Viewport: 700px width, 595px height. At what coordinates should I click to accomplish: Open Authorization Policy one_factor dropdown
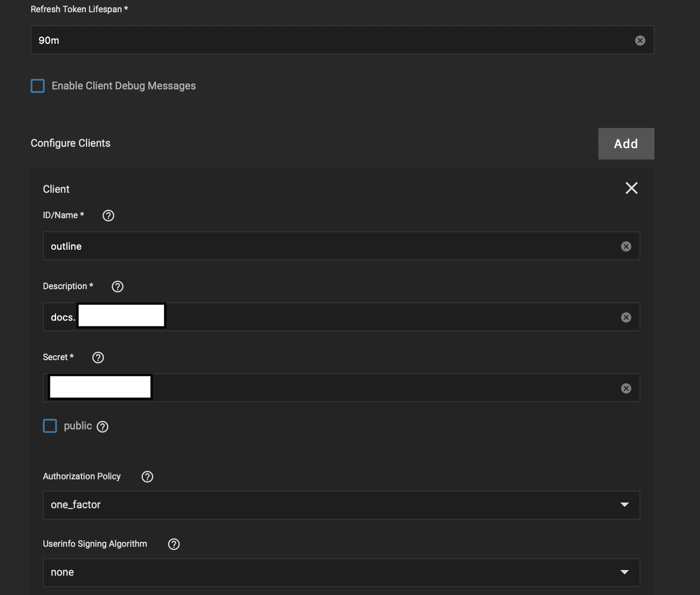coord(341,505)
